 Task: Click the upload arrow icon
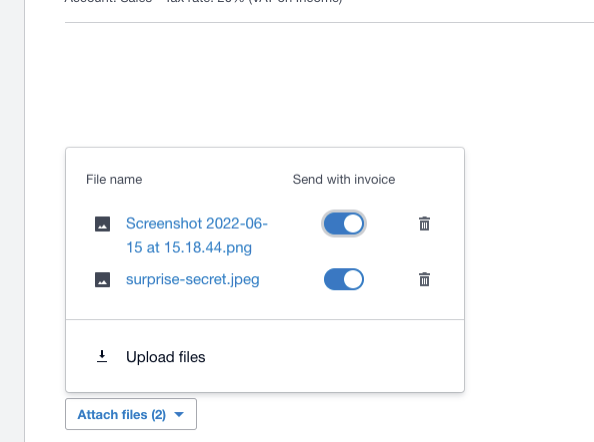pyautogui.click(x=102, y=356)
